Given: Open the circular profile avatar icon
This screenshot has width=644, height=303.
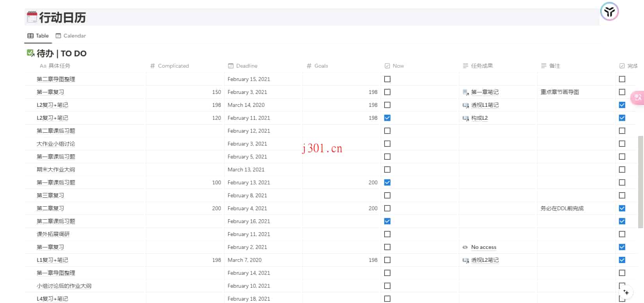Looking at the screenshot, I should pyautogui.click(x=610, y=12).
